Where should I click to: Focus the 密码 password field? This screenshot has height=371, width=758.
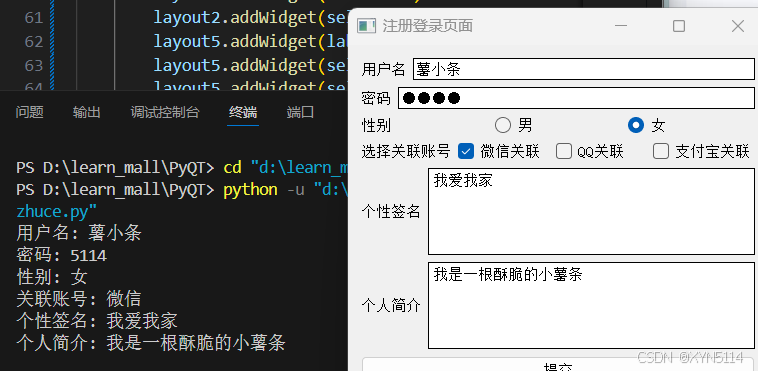point(576,98)
